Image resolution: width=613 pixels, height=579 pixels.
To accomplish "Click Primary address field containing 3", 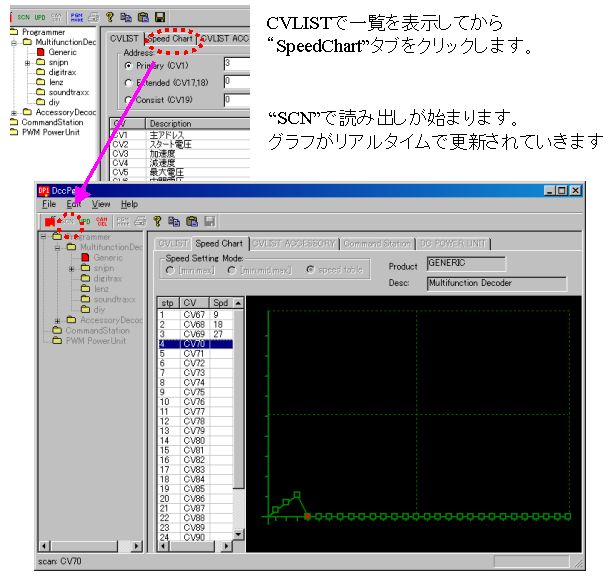I will pyautogui.click(x=237, y=64).
